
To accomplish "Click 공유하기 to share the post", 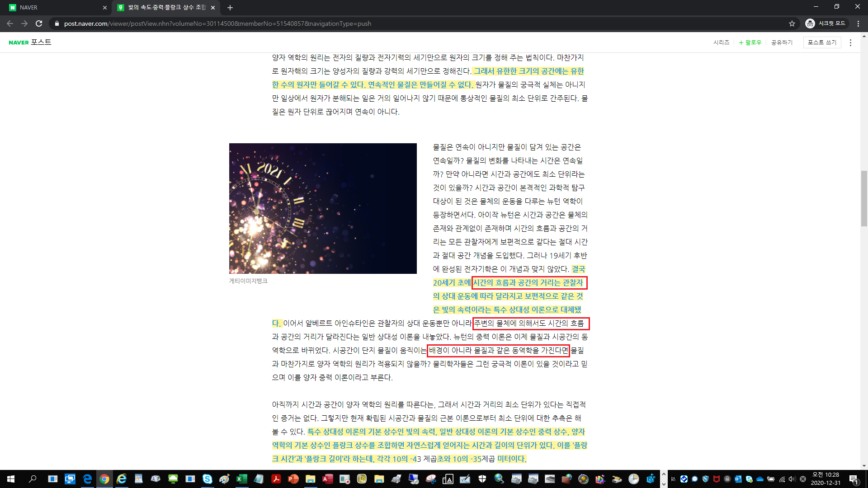I will [x=782, y=42].
